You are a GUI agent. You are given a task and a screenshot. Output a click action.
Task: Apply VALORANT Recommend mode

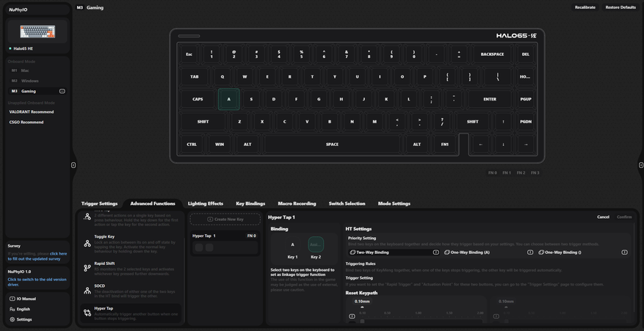point(32,112)
